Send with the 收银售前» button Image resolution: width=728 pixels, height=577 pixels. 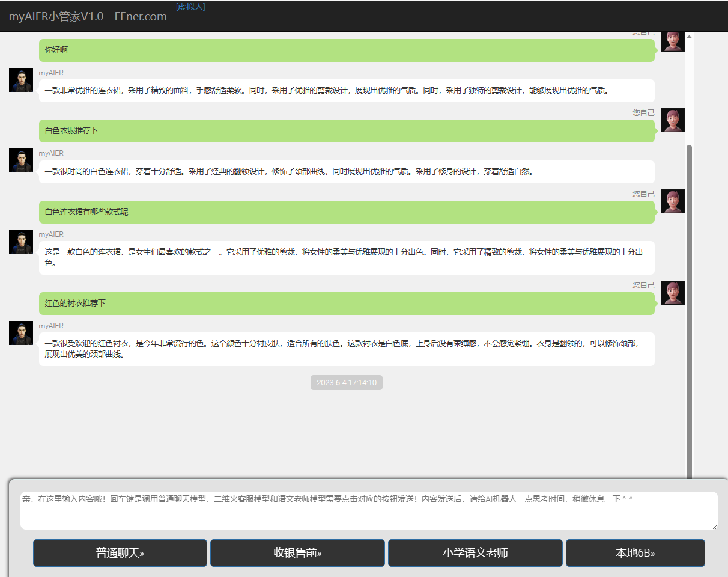click(297, 553)
